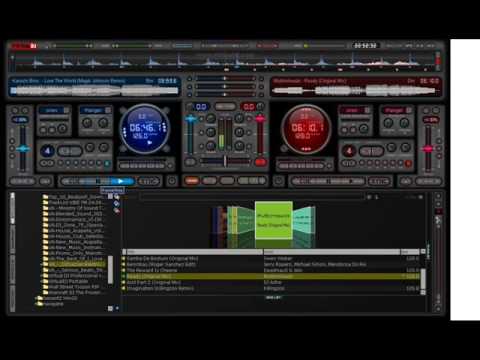Click the small button right of left gain
The image size is (480, 360).
(225, 107)
